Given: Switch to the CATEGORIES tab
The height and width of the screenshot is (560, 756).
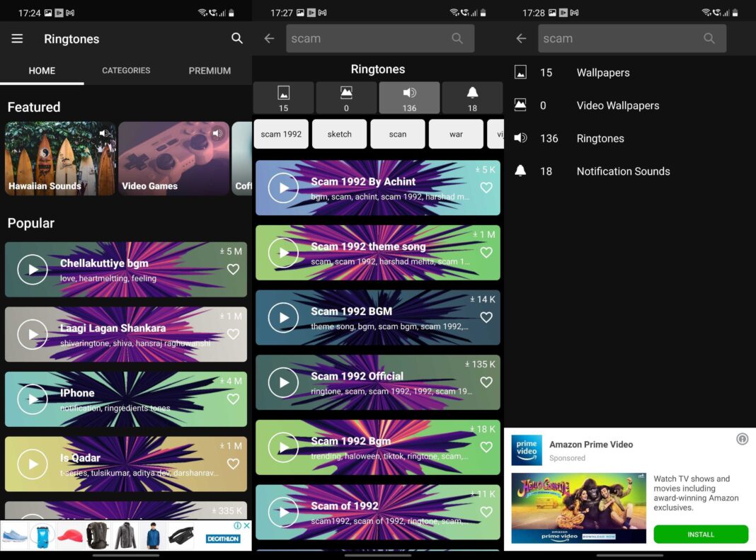Looking at the screenshot, I should click(x=126, y=71).
